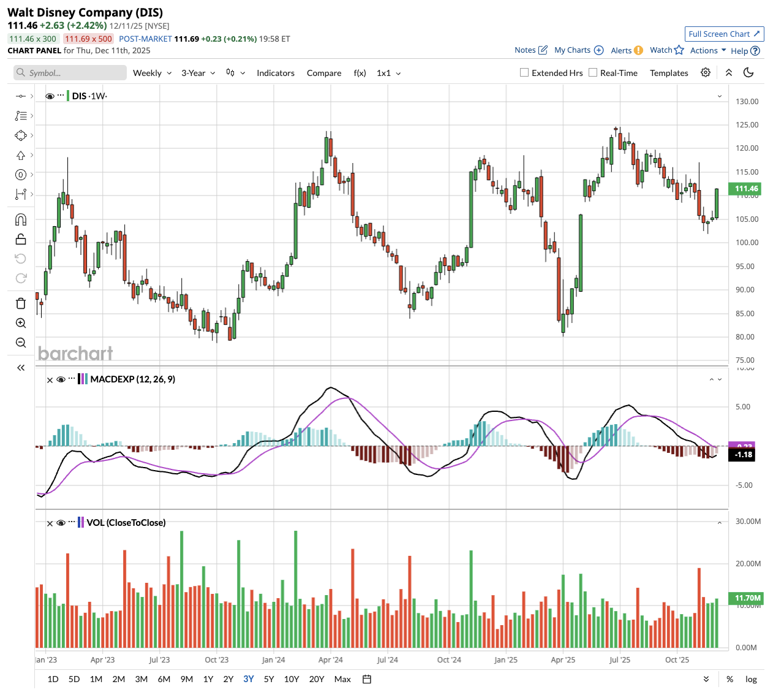Open the f(x) expressions menu

tap(360, 73)
